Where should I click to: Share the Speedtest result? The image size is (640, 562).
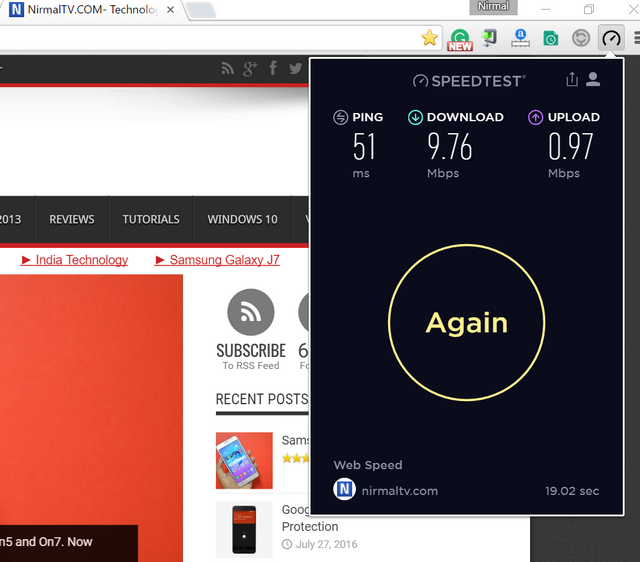572,79
